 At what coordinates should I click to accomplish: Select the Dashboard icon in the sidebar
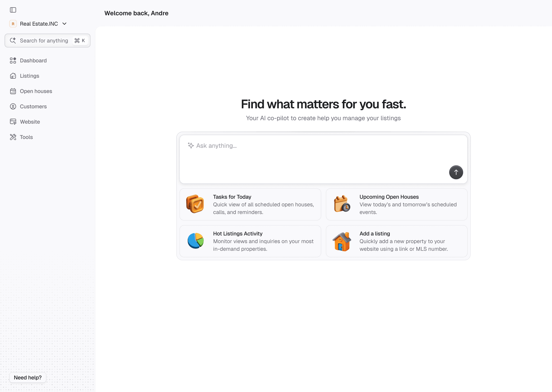pos(13,60)
